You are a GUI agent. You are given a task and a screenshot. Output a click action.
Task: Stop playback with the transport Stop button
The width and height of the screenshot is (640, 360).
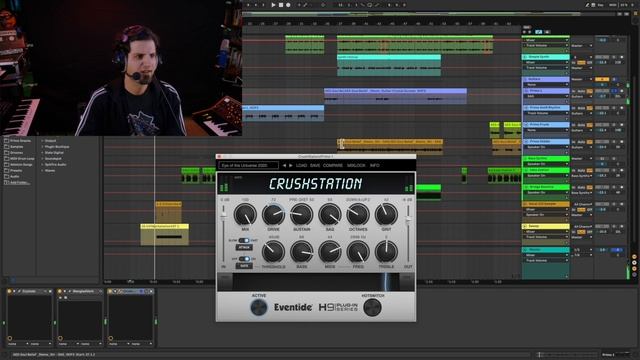tap(281, 5)
